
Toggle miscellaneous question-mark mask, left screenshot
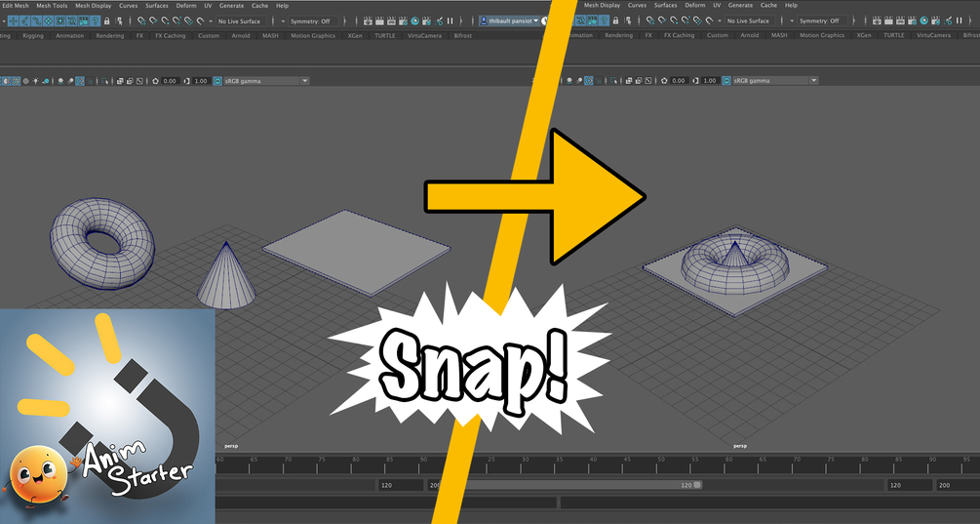click(x=95, y=20)
